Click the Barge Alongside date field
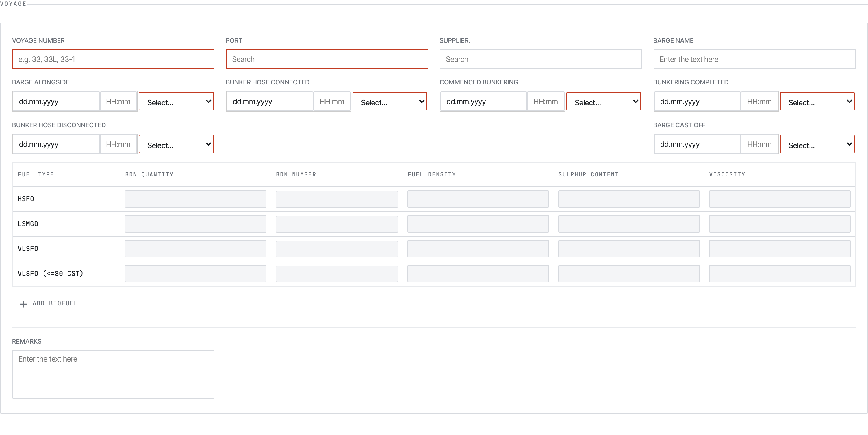 click(57, 102)
